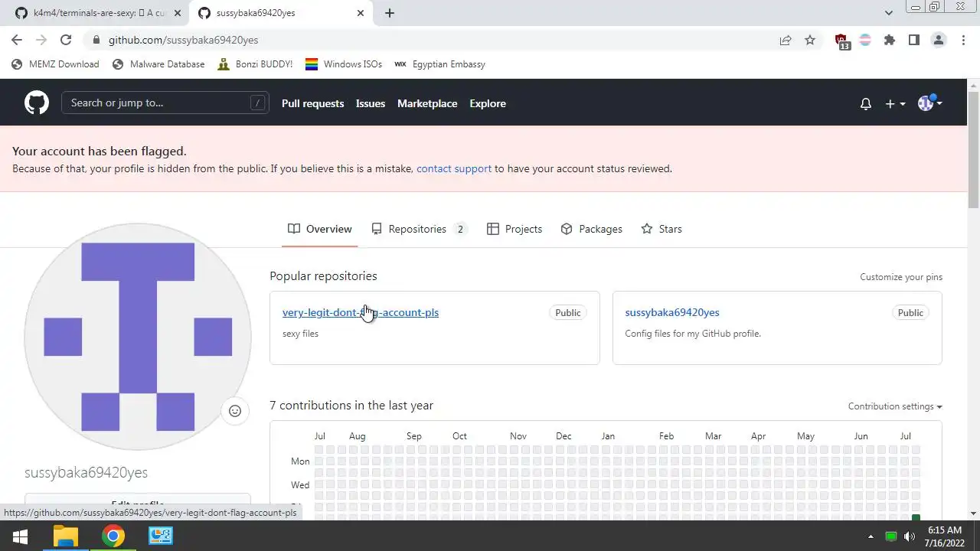Viewport: 980px width, 551px height.
Task: Click the browser forward arrow
Action: pyautogui.click(x=41, y=40)
